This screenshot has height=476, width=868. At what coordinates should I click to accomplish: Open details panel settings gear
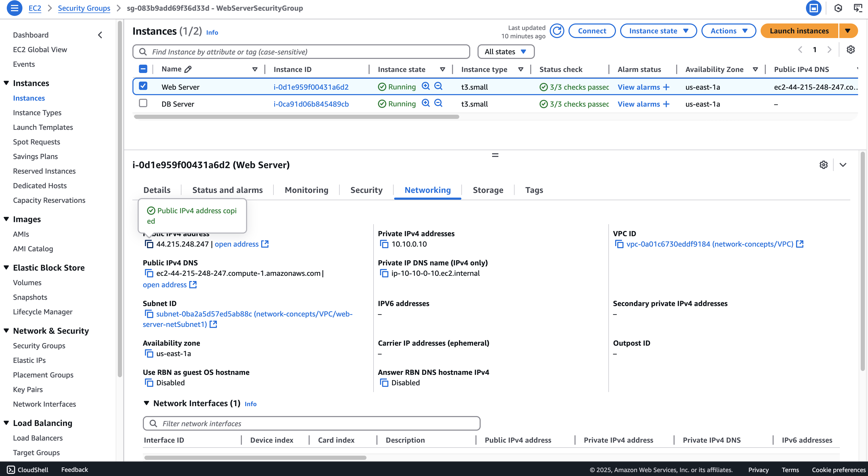pos(823,165)
